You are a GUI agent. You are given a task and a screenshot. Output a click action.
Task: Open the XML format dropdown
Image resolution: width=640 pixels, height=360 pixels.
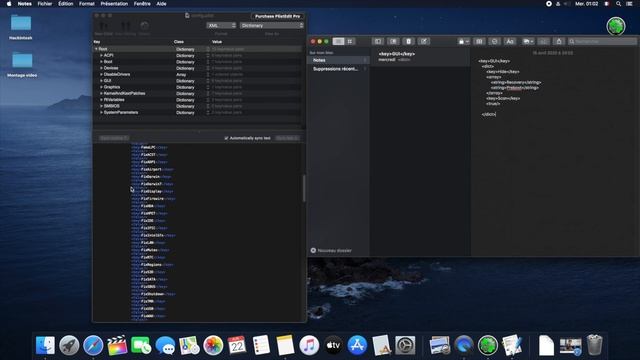(x=221, y=25)
